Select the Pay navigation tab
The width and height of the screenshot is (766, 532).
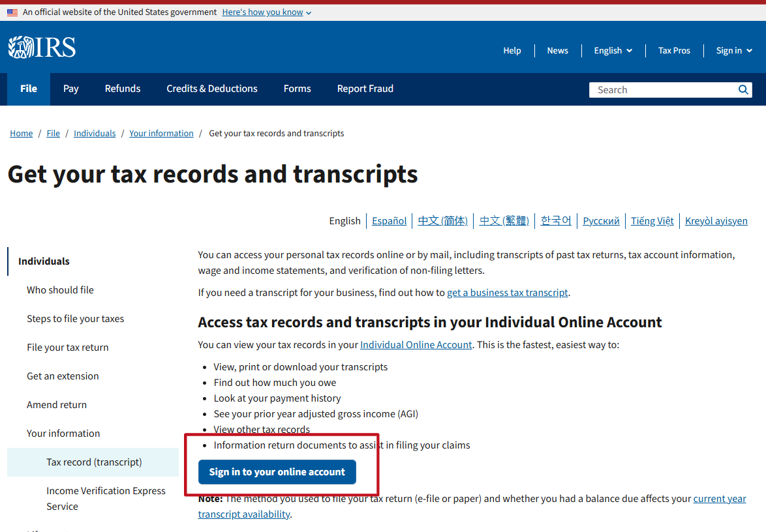(x=71, y=89)
